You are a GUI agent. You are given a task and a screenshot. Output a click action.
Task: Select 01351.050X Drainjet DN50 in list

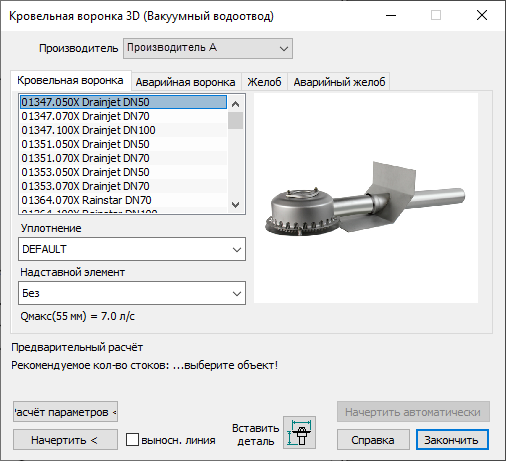click(123, 144)
